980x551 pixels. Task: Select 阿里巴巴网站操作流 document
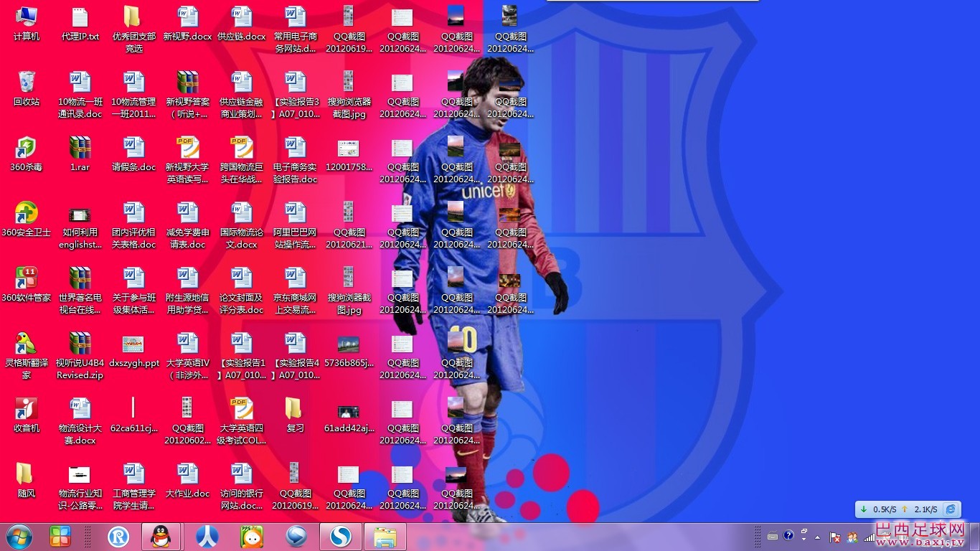(295, 225)
